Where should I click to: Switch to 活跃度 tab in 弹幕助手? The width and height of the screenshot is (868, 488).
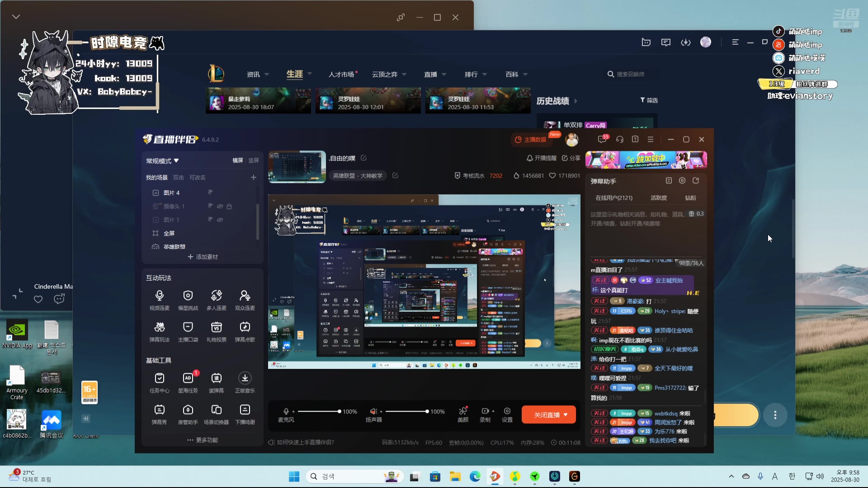(x=658, y=198)
